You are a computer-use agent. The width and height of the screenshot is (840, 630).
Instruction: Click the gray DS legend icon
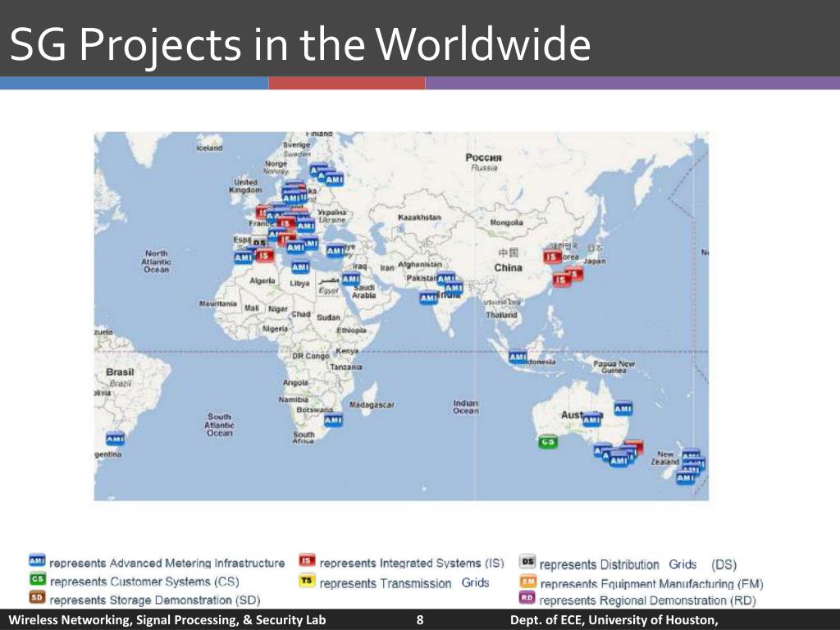(527, 561)
